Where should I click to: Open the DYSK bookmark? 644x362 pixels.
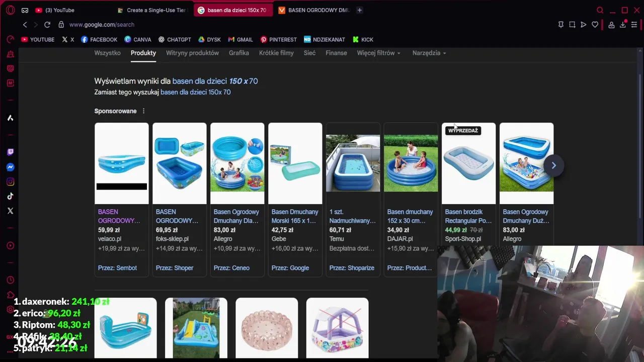tap(209, 40)
